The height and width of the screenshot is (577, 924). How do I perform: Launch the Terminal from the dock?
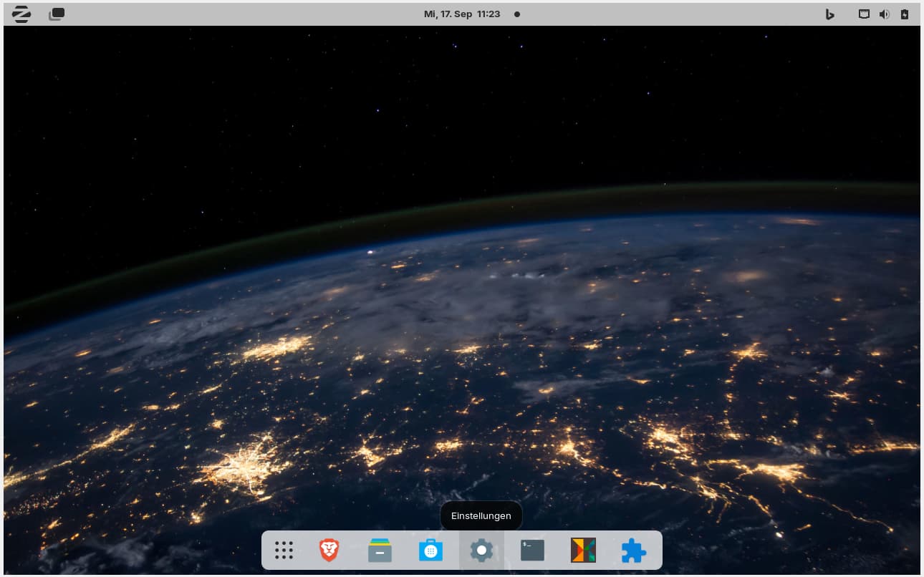[x=532, y=551]
